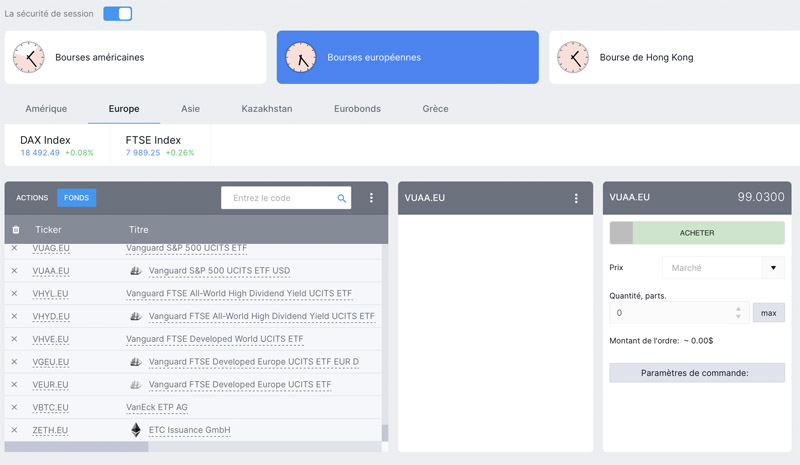Toggle the session security switch
This screenshot has width=800, height=465.
click(117, 14)
